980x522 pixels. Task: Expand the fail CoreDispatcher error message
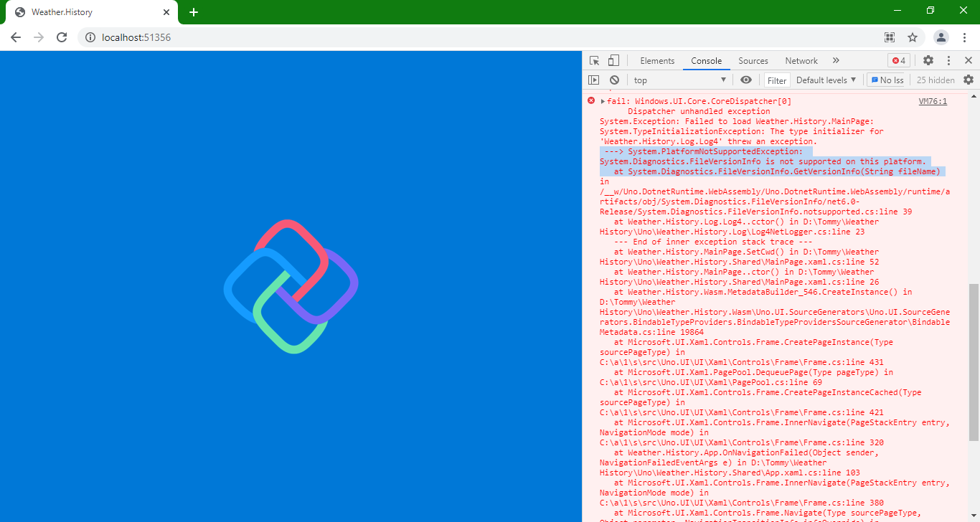(601, 100)
